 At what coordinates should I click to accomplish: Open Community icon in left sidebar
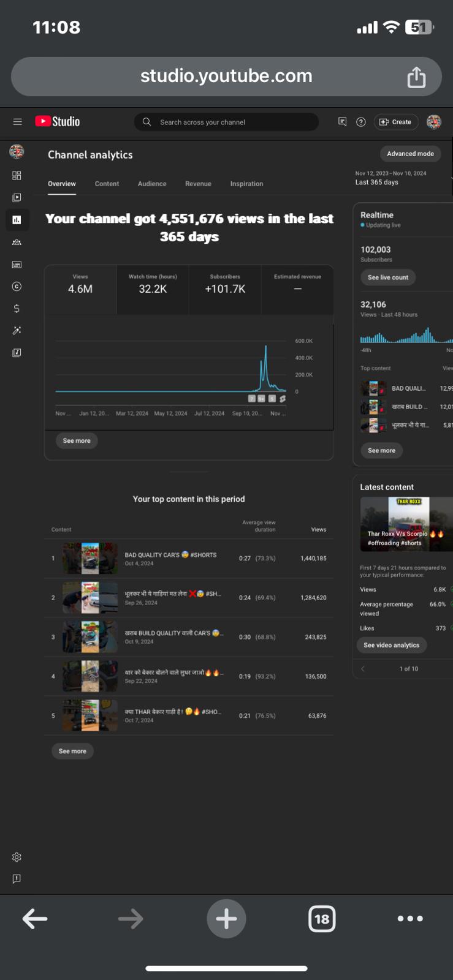(17, 242)
